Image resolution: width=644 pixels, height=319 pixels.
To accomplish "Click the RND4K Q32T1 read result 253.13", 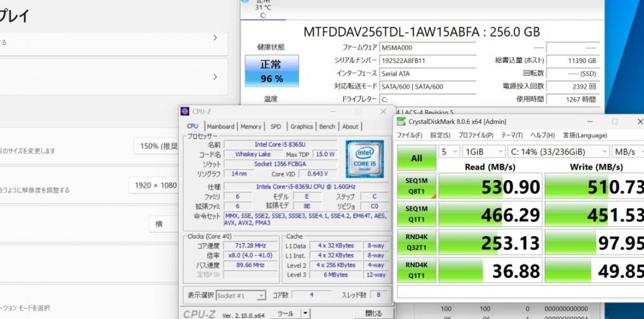I will point(490,242).
